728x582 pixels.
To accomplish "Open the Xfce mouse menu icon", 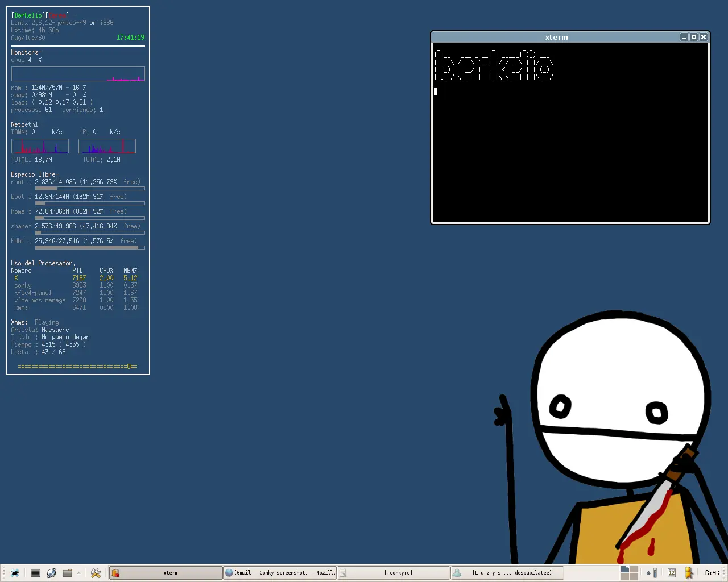I will pyautogui.click(x=15, y=573).
